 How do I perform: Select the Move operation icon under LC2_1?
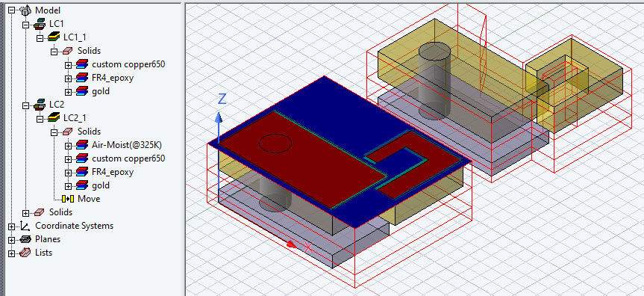point(68,199)
